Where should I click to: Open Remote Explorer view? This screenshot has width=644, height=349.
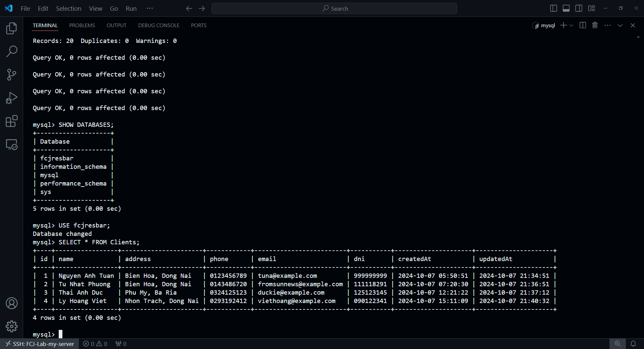coord(11,144)
